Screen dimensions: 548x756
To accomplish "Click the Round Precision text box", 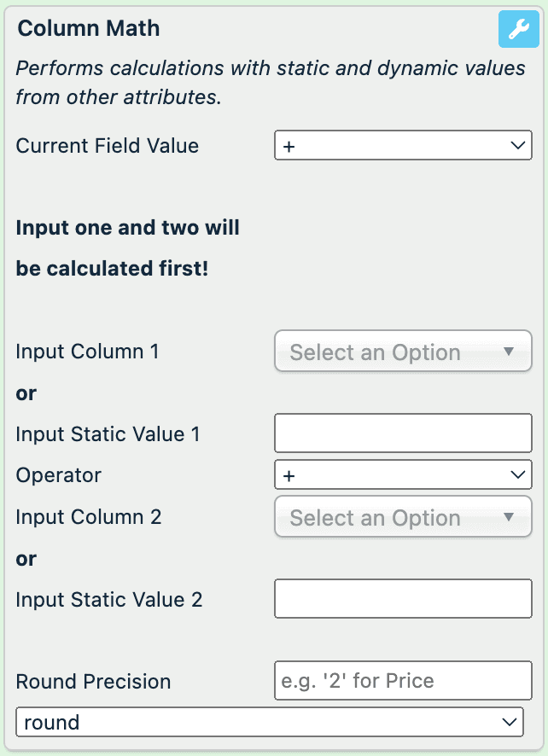I will pyautogui.click(x=403, y=681).
